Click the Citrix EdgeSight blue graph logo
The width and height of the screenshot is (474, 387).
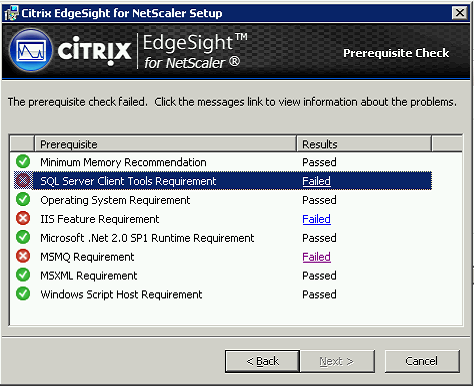point(31,50)
